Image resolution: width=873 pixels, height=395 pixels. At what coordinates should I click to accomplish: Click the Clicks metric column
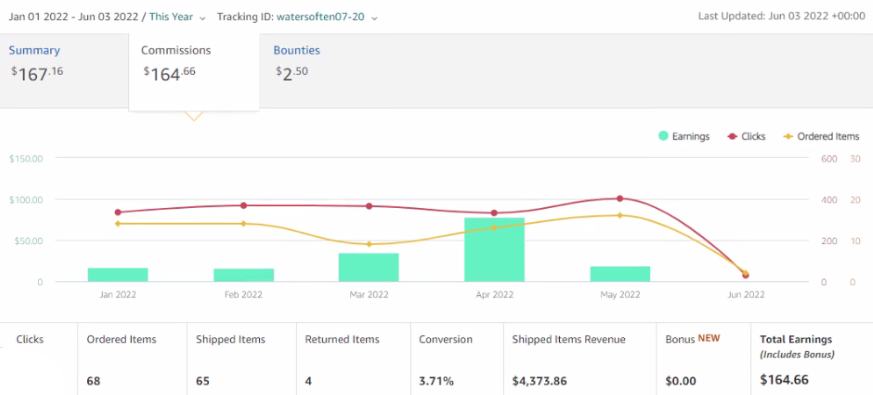coord(39,359)
